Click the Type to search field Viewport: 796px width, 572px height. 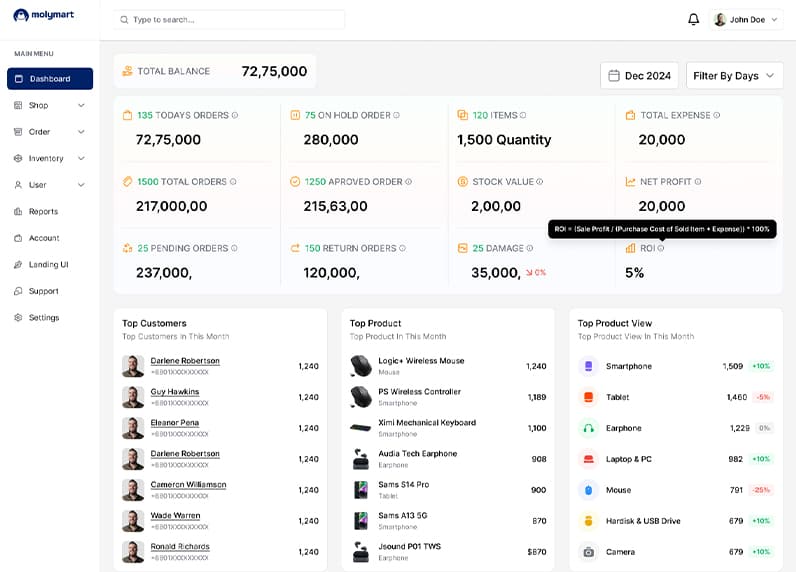tap(230, 19)
